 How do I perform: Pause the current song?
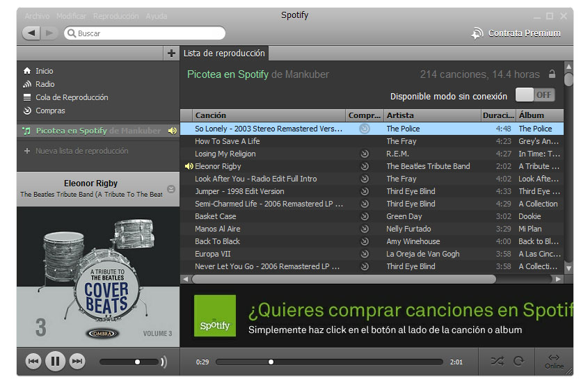(x=55, y=362)
